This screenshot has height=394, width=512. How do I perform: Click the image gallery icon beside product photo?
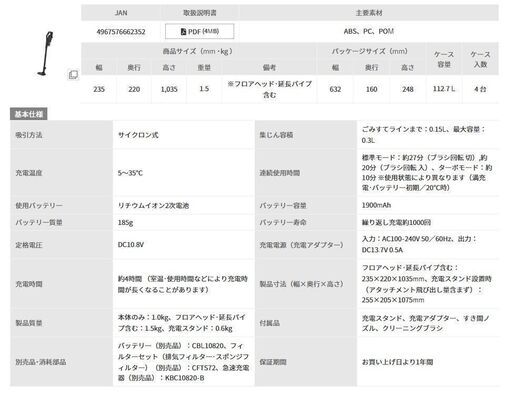[73, 75]
